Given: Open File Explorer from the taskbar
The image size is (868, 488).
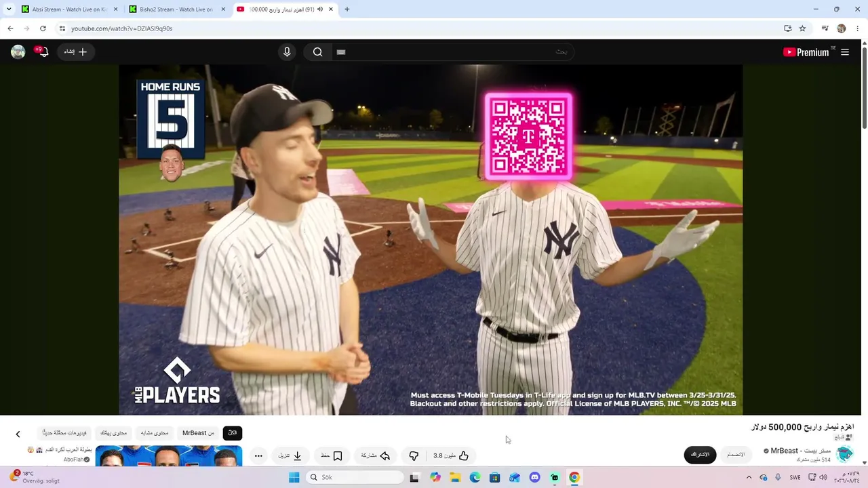Looking at the screenshot, I should coord(455,477).
